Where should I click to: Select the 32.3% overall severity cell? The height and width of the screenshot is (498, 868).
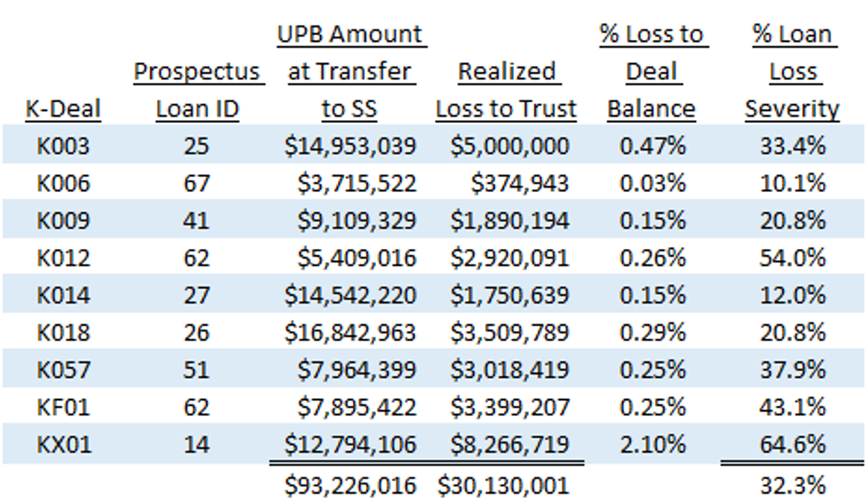(x=793, y=484)
